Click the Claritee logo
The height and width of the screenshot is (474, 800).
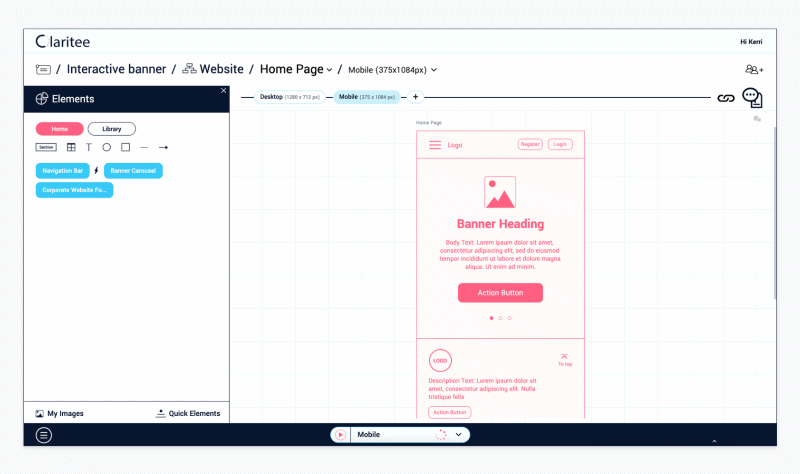63,42
